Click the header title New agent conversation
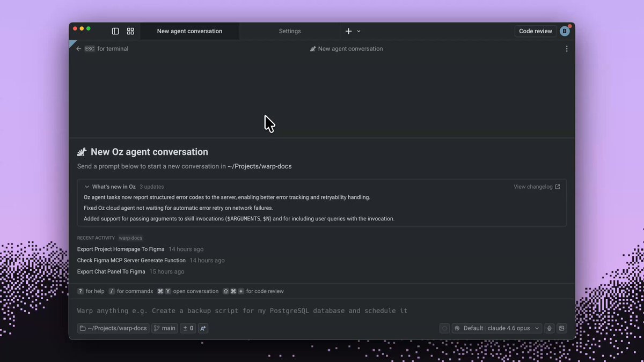644x362 pixels. (350, 49)
